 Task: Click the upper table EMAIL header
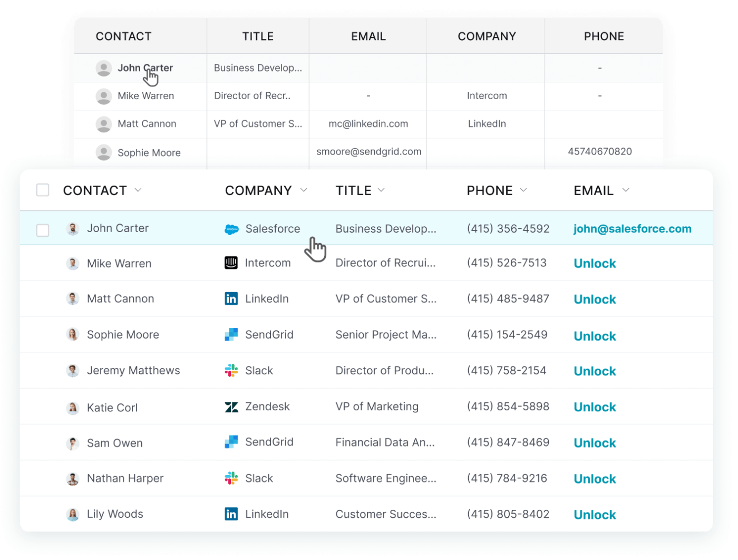(368, 36)
